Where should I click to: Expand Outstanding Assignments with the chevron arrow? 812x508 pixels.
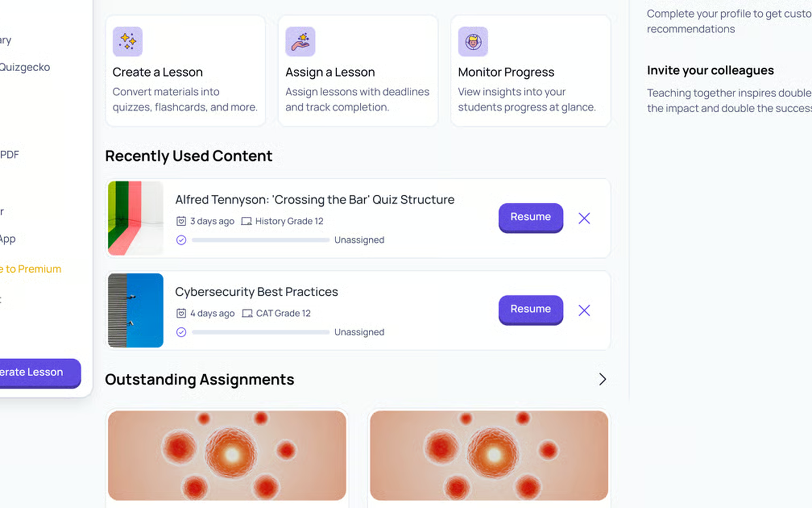tap(602, 379)
